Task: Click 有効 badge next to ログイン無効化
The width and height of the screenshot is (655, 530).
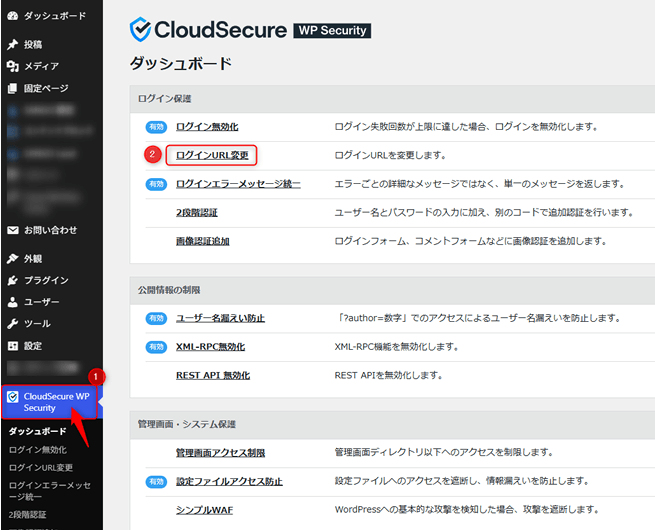Action: click(x=156, y=127)
